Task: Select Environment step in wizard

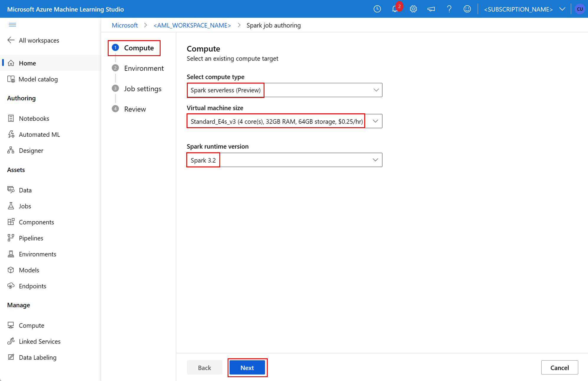Action: (x=144, y=68)
